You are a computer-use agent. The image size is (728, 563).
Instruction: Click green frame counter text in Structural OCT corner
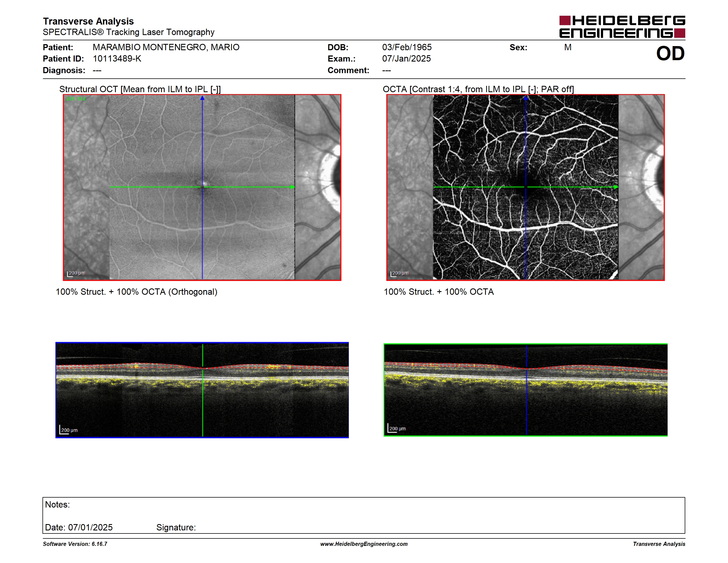(x=76, y=99)
